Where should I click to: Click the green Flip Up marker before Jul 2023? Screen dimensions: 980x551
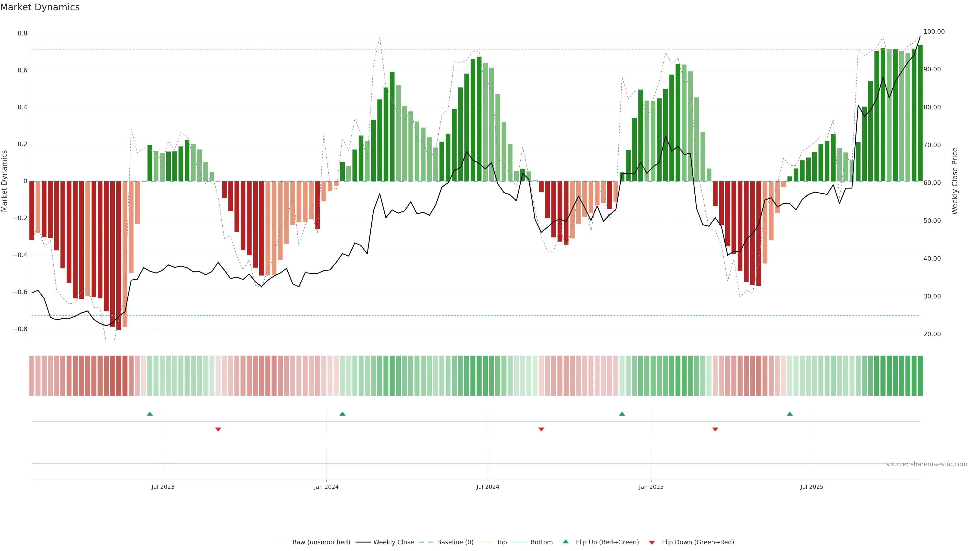click(150, 414)
